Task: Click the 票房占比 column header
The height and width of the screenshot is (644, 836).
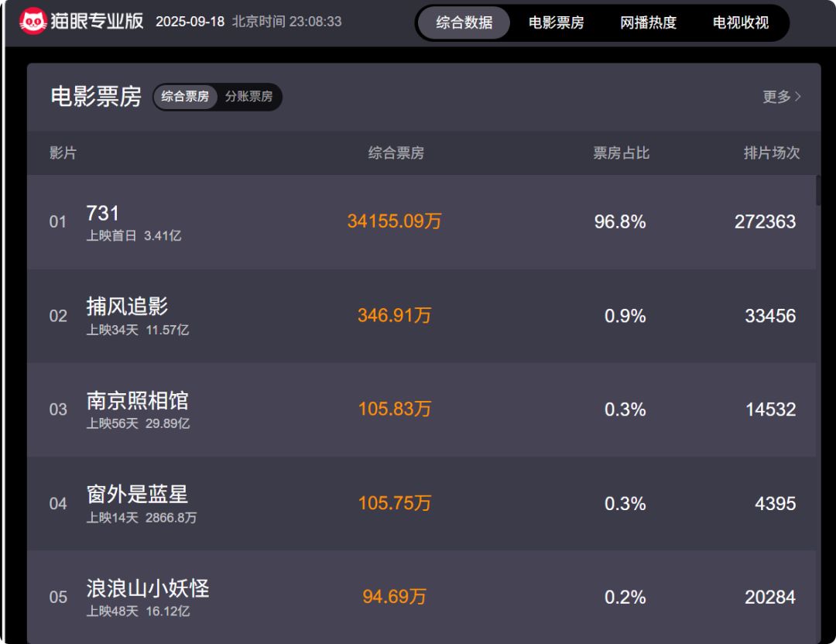Action: pyautogui.click(x=621, y=153)
